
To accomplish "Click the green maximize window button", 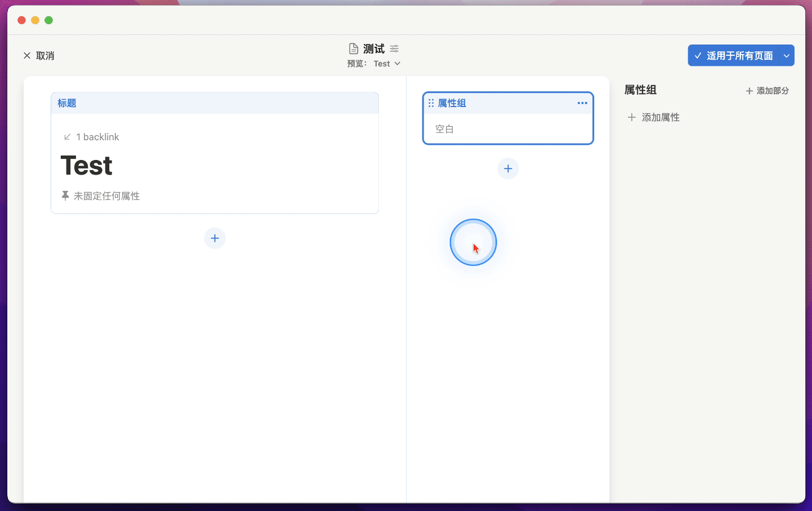I will tap(49, 20).
